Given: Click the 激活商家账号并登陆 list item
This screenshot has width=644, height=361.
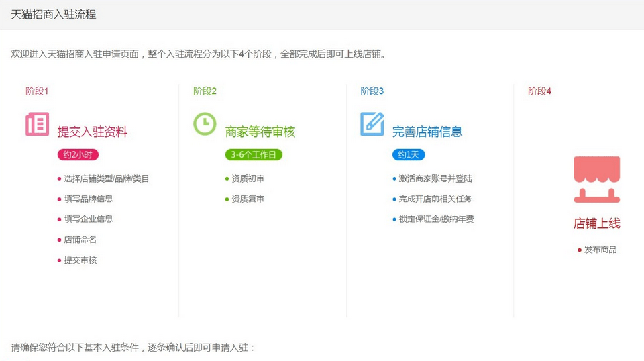Looking at the screenshot, I should coord(433,178).
